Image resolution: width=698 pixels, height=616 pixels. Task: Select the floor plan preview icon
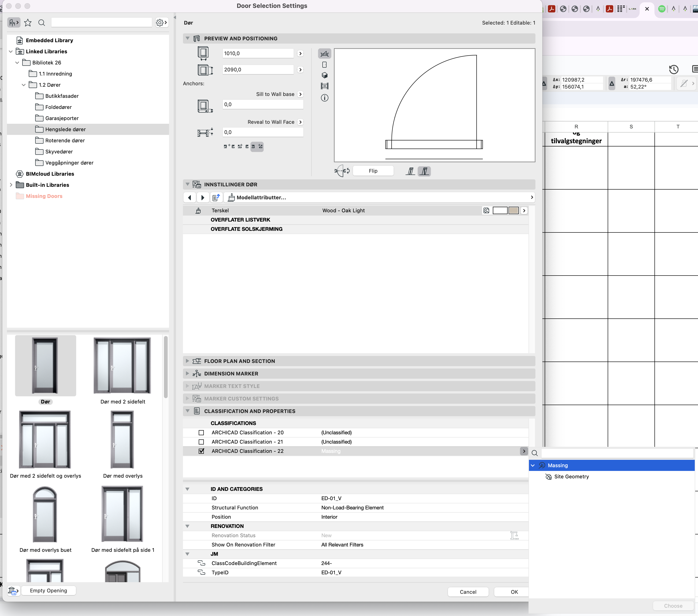click(x=324, y=54)
